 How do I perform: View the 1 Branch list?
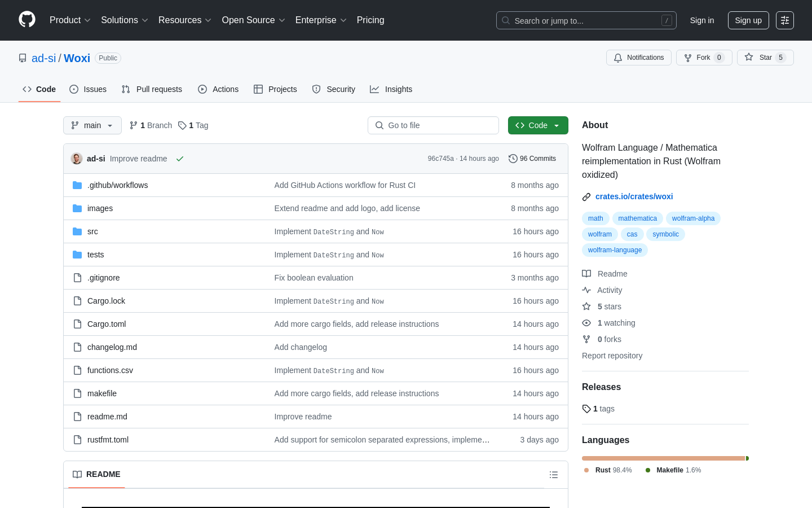pos(151,125)
